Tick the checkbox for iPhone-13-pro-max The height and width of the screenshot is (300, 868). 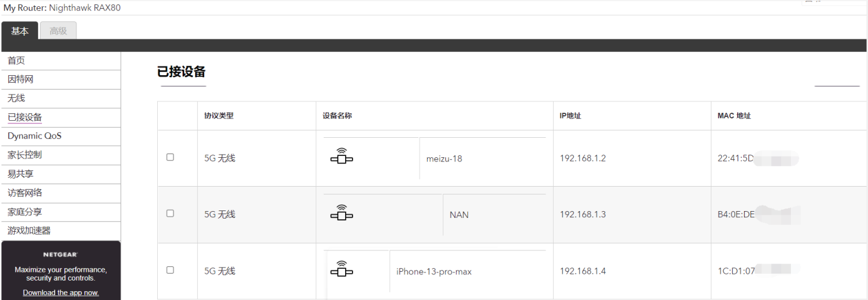170,270
